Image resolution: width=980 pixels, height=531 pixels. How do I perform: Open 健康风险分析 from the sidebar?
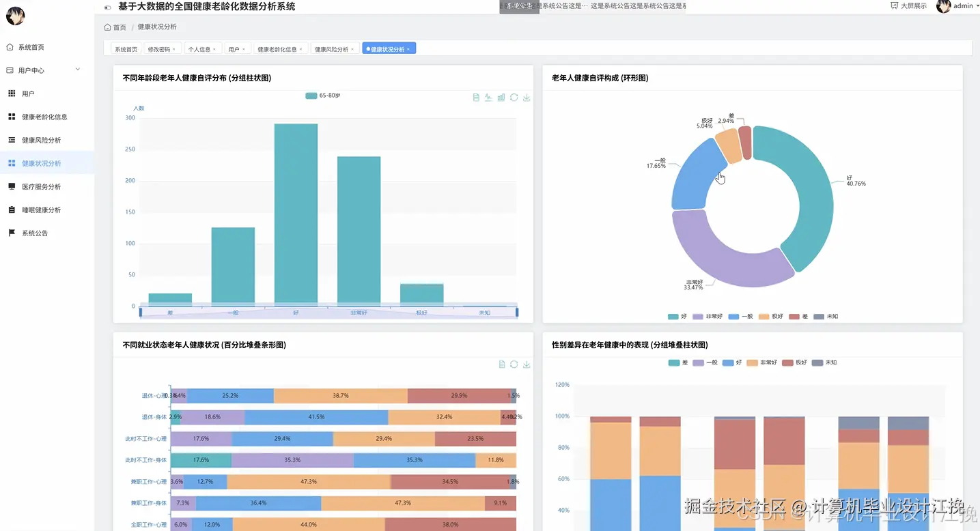[47, 140]
